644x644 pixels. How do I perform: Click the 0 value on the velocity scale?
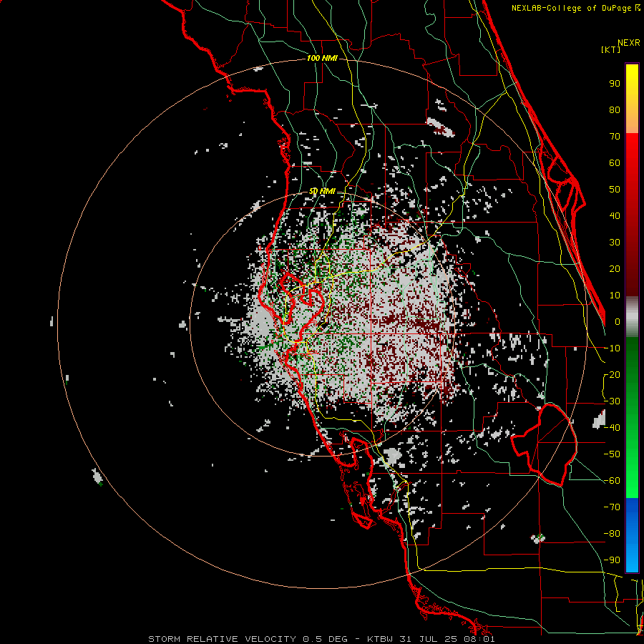pos(618,321)
